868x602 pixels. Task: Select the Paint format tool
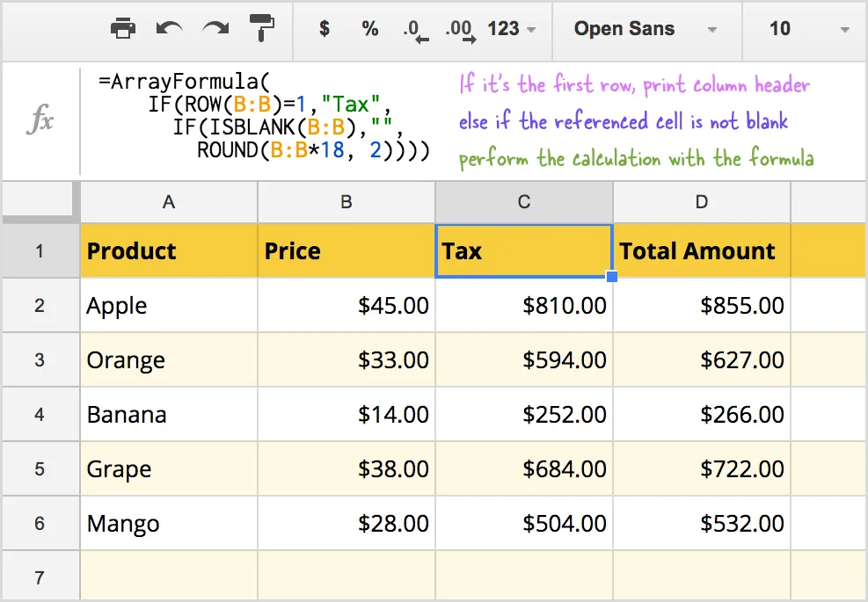pyautogui.click(x=263, y=27)
